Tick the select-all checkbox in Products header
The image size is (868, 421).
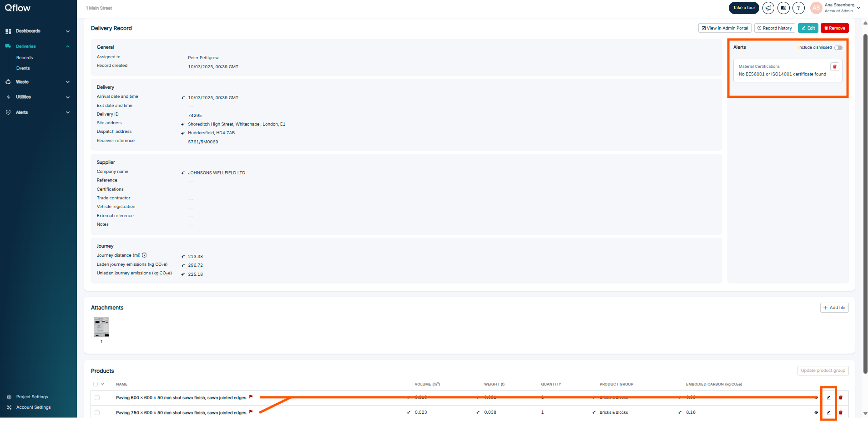coord(96,384)
